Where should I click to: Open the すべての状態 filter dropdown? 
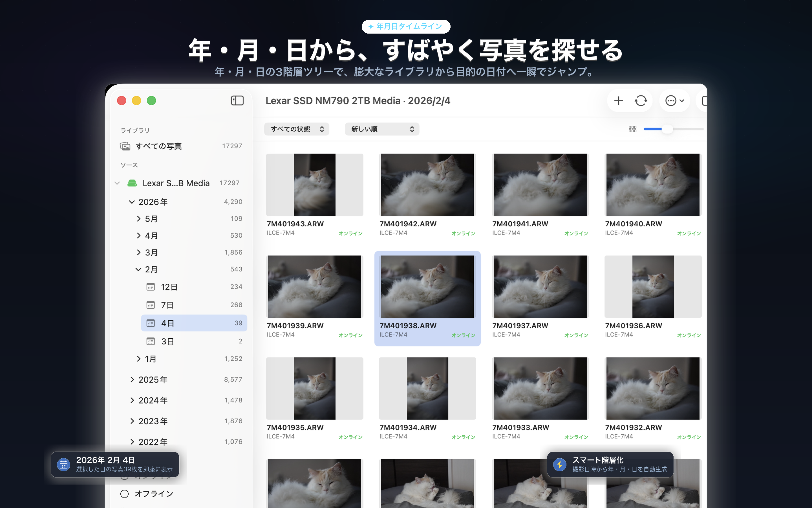[x=297, y=129]
